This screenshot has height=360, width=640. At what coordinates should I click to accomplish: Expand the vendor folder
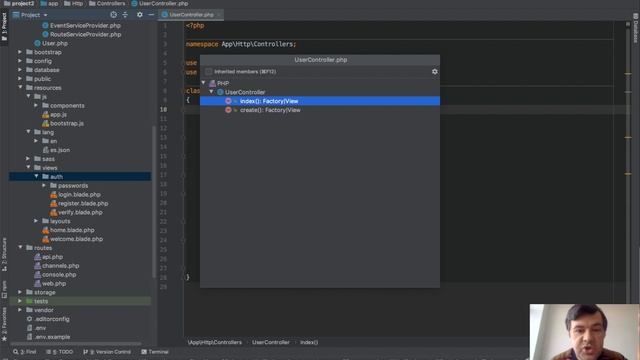20,310
